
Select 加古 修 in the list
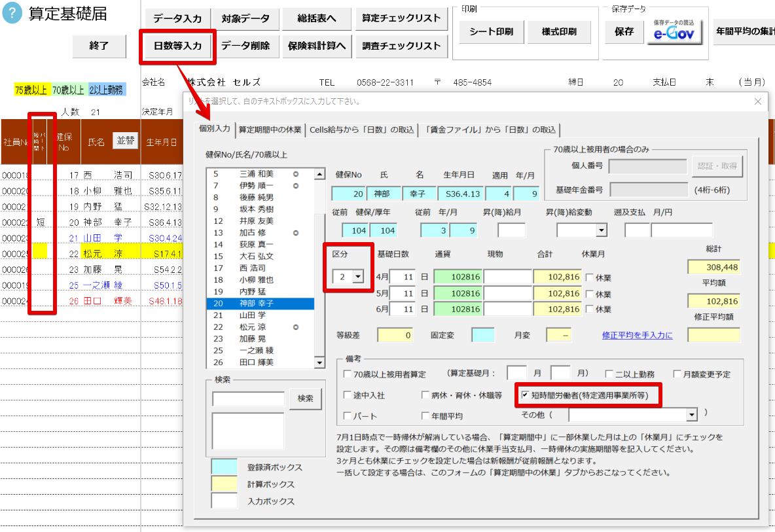click(x=260, y=233)
